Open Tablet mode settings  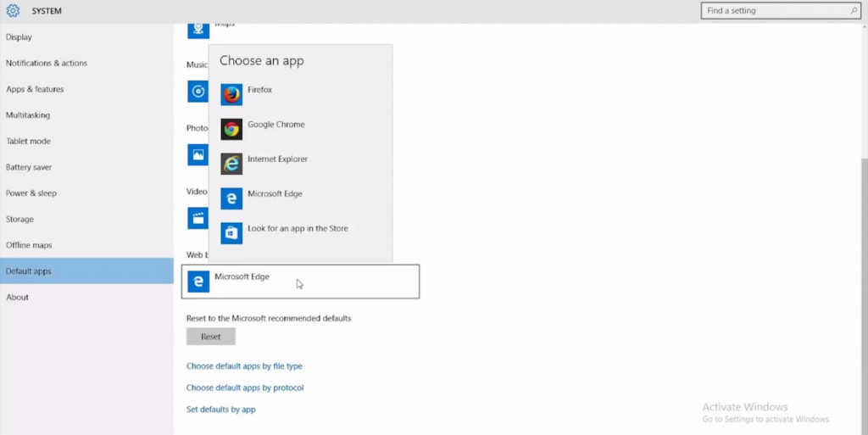point(86,141)
